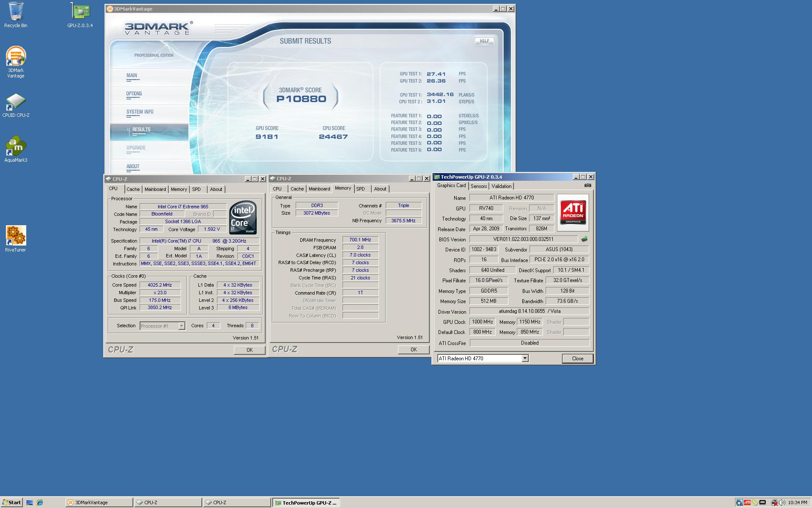Click the GPU-Z Close button
The image size is (812, 508).
tap(578, 359)
